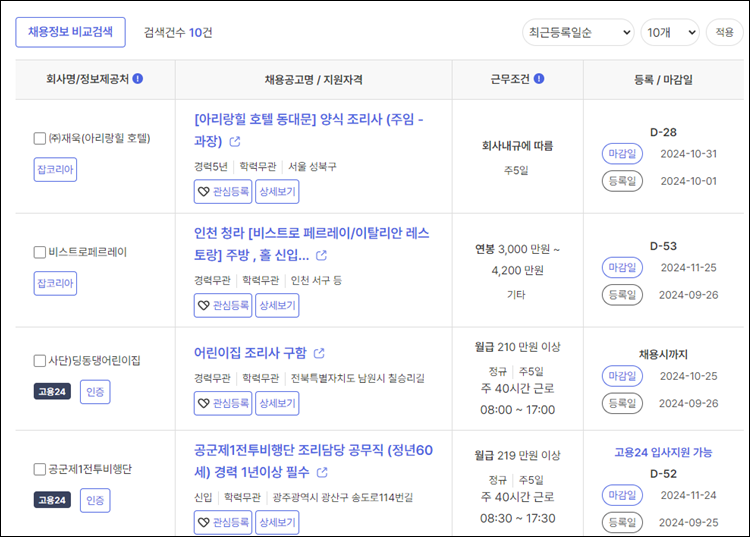This screenshot has width=750, height=537.
Task: Click 상세보기 for 아리랑힐 호텔 posting
Action: coord(277,191)
